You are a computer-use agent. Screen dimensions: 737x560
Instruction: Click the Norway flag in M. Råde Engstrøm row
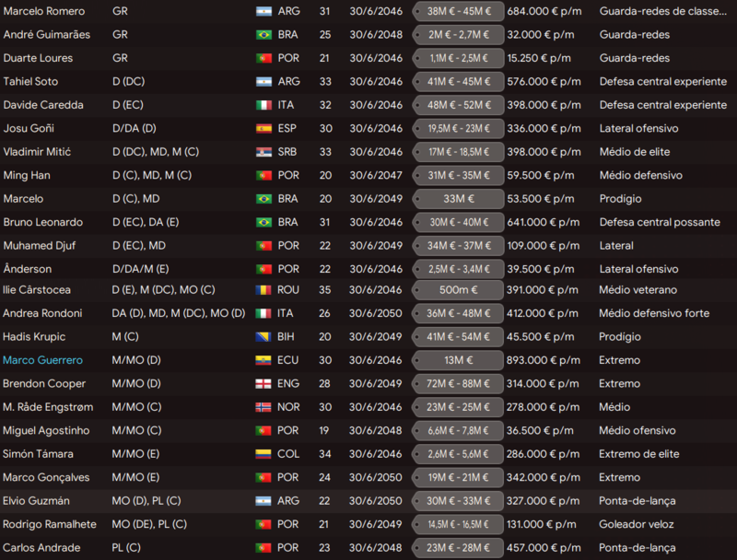click(x=263, y=408)
